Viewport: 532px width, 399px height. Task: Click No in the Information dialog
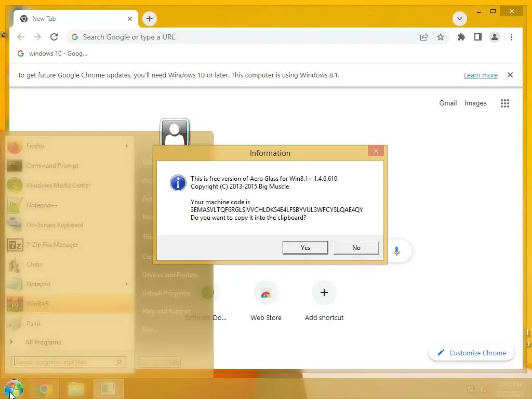pyautogui.click(x=356, y=248)
